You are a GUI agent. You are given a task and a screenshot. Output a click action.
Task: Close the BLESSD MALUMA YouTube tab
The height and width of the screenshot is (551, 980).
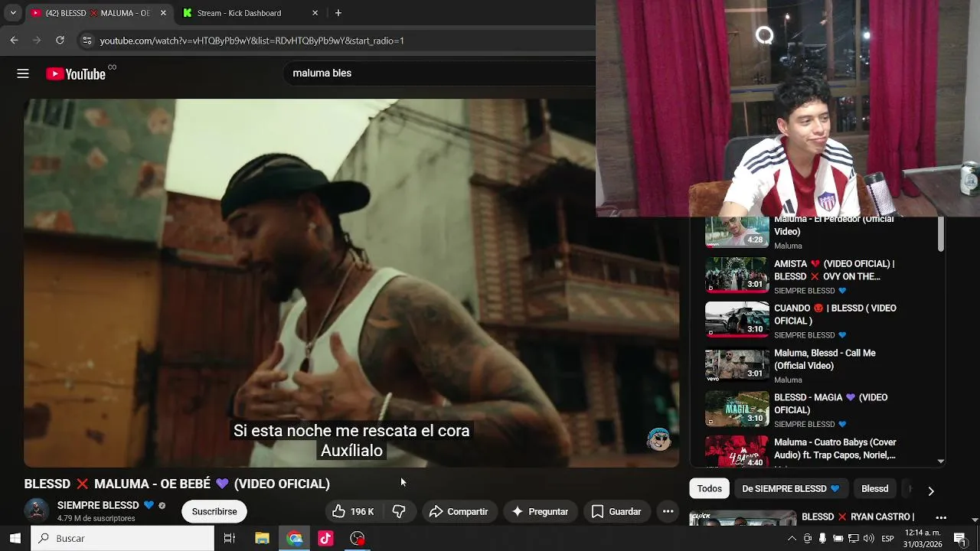tap(163, 13)
